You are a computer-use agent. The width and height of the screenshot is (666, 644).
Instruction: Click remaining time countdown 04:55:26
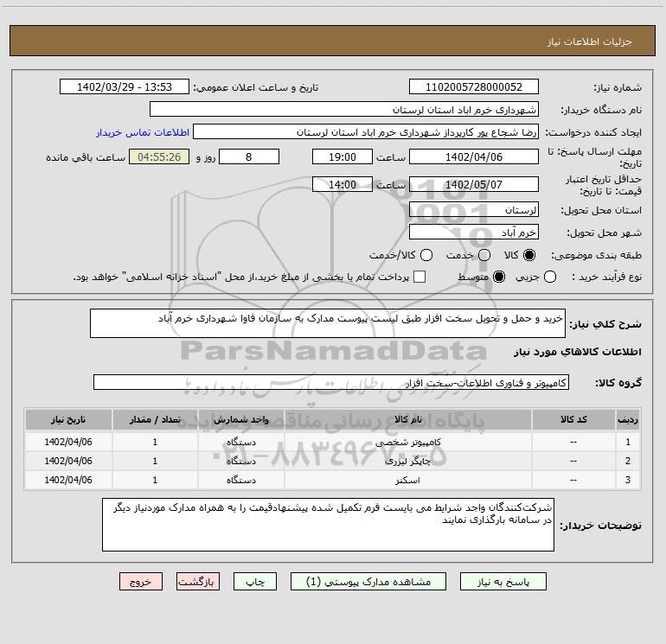[x=159, y=156]
